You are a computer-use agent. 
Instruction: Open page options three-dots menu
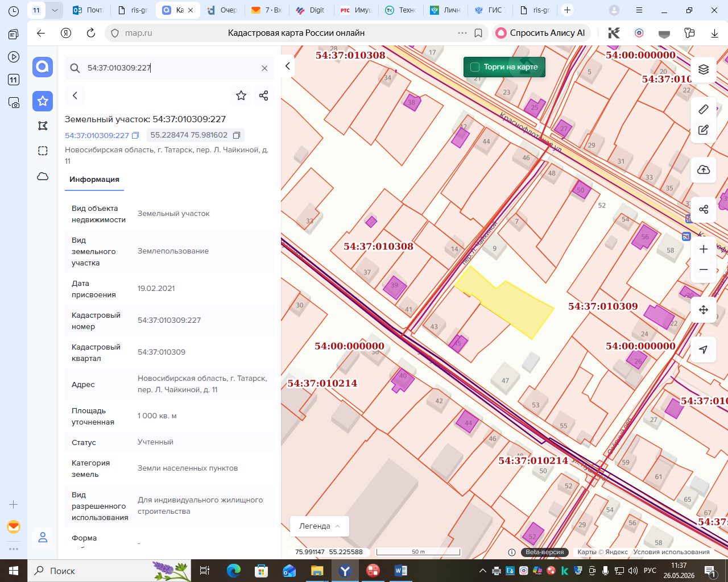click(462, 33)
